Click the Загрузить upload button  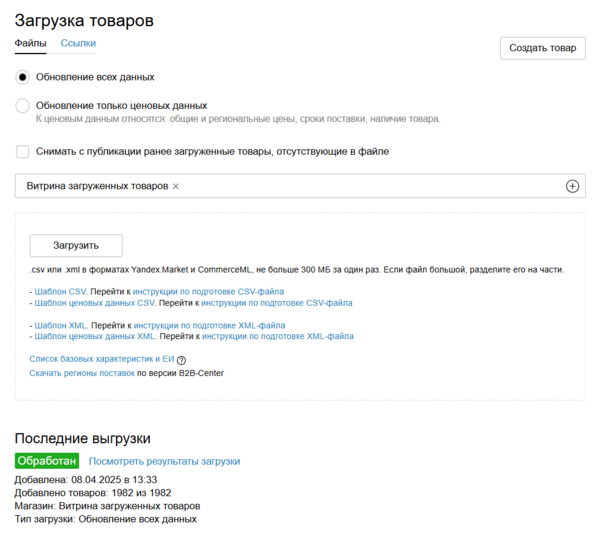click(x=76, y=245)
